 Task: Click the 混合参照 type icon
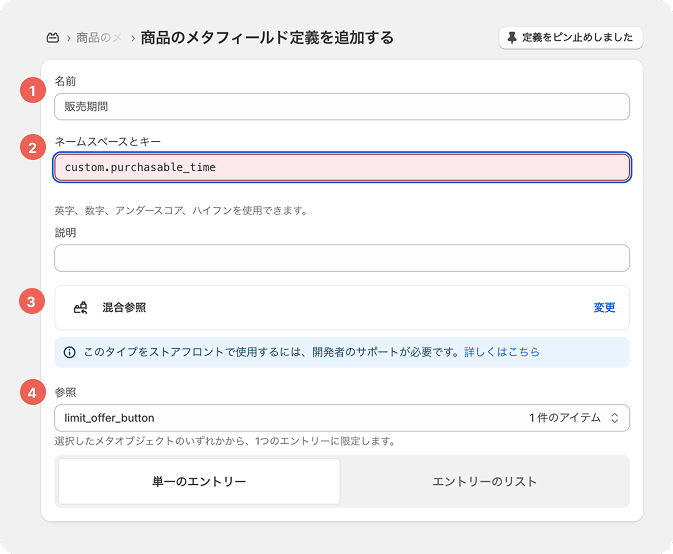coord(80,308)
